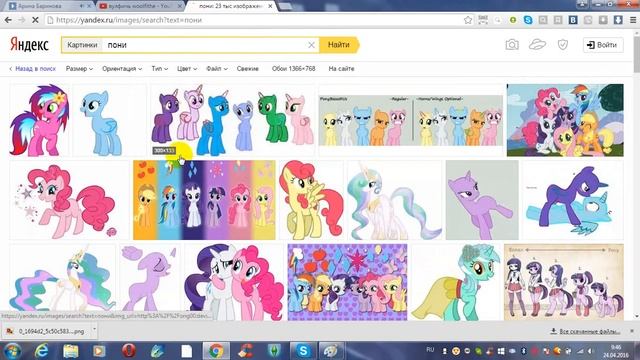Select the Свежие filter
The height and width of the screenshot is (360, 640).
coord(247,69)
